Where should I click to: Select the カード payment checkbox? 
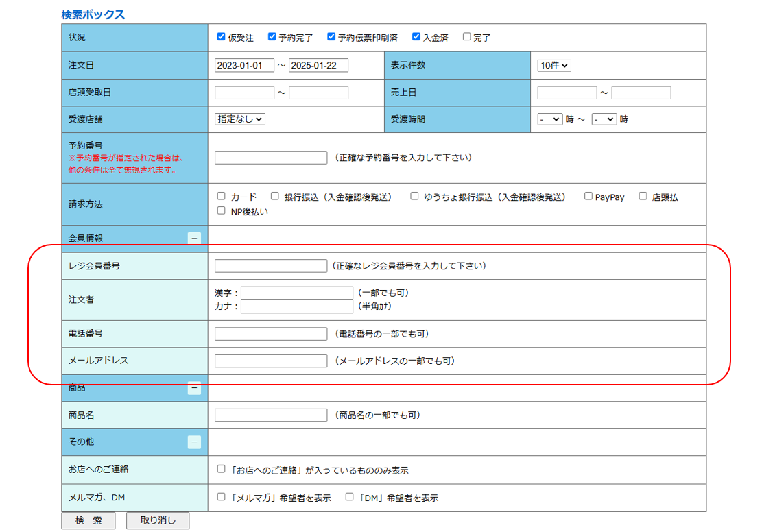(221, 196)
